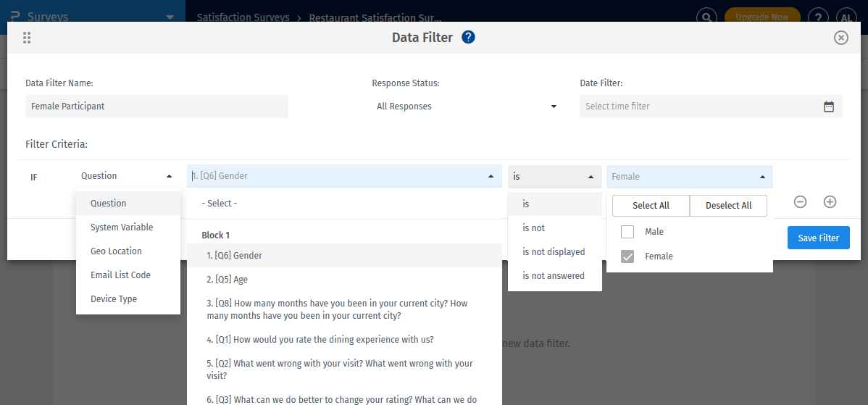Remove filter criteria with the minus icon

[800, 202]
